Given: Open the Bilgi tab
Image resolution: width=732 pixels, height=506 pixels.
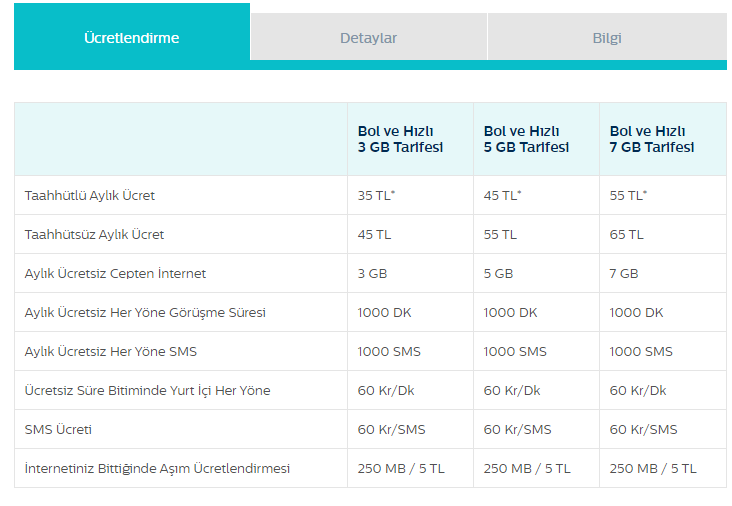Looking at the screenshot, I should 607,37.
